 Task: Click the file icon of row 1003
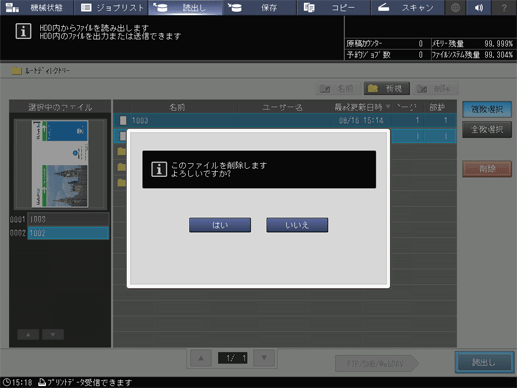[x=123, y=120]
